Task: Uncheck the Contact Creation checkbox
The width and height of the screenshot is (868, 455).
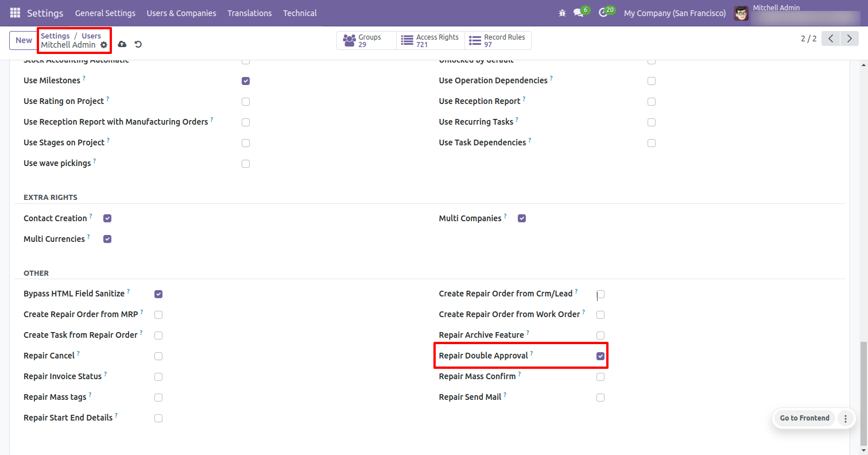Action: point(107,218)
